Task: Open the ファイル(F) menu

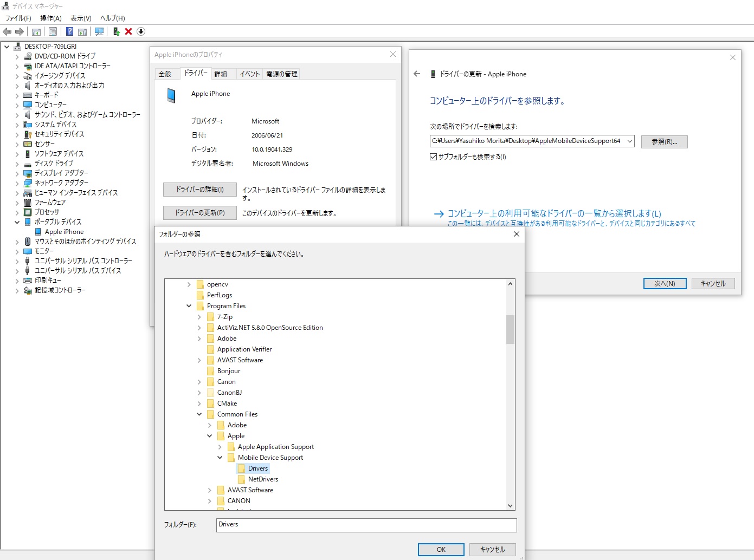Action: 18,18
